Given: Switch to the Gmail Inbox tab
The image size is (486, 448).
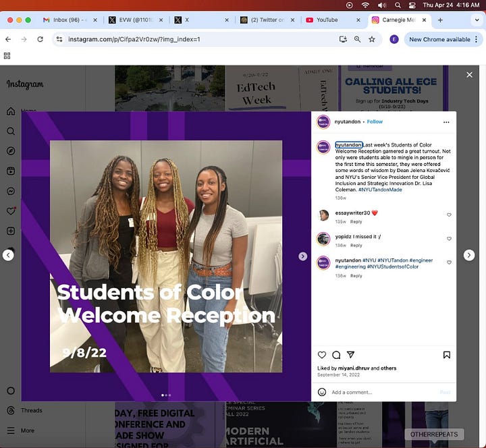Looking at the screenshot, I should coord(70,20).
